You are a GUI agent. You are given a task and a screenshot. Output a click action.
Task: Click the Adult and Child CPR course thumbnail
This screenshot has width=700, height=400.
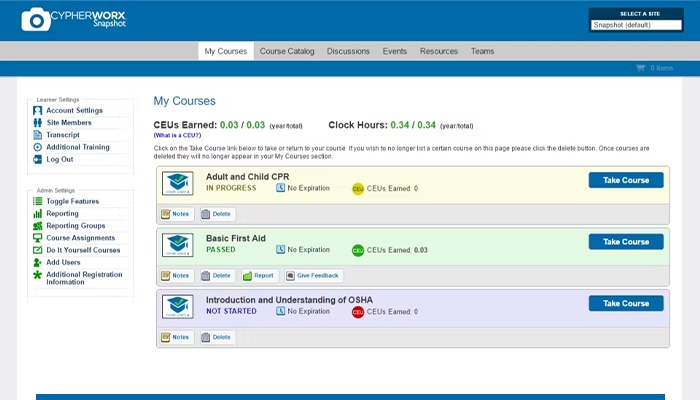[x=177, y=183]
